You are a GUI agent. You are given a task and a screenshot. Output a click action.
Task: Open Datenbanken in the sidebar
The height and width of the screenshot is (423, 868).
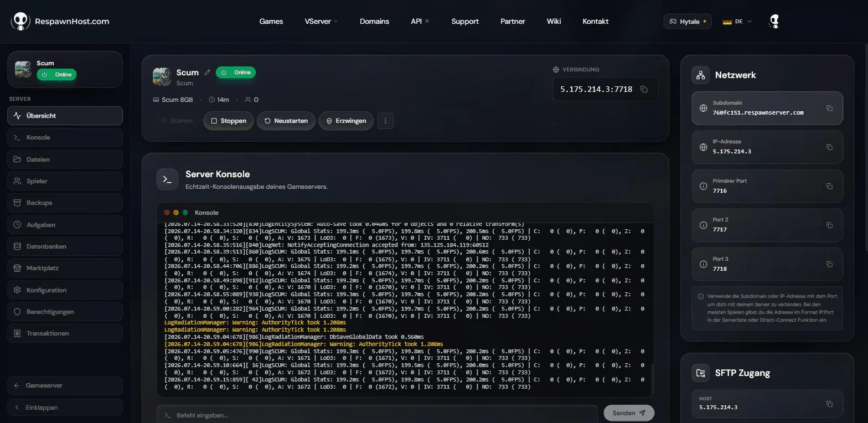[x=65, y=246]
